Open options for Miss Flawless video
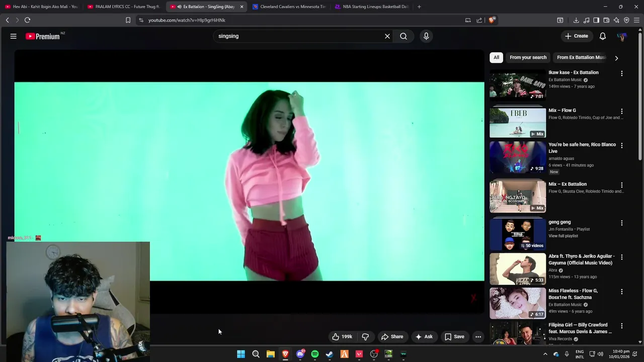Screen dimensions: 644x362 [x=622, y=292]
